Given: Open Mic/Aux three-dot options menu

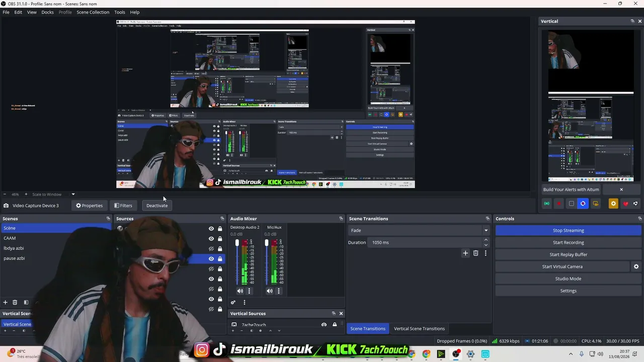Looking at the screenshot, I should point(279,291).
